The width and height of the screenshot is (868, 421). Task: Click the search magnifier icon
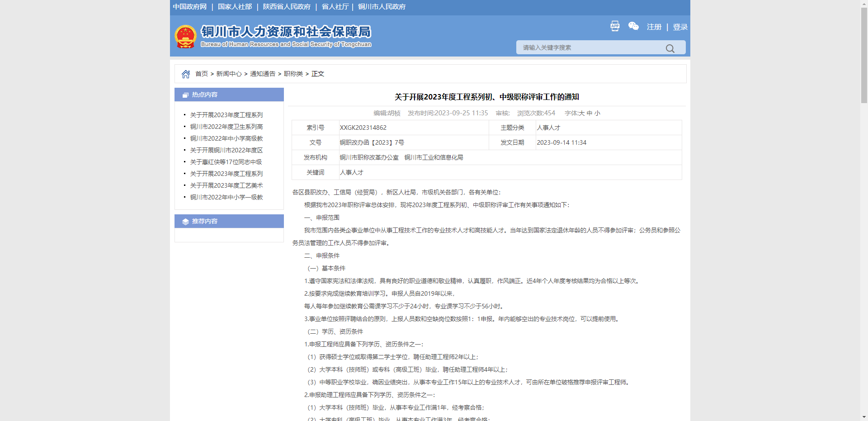[670, 48]
